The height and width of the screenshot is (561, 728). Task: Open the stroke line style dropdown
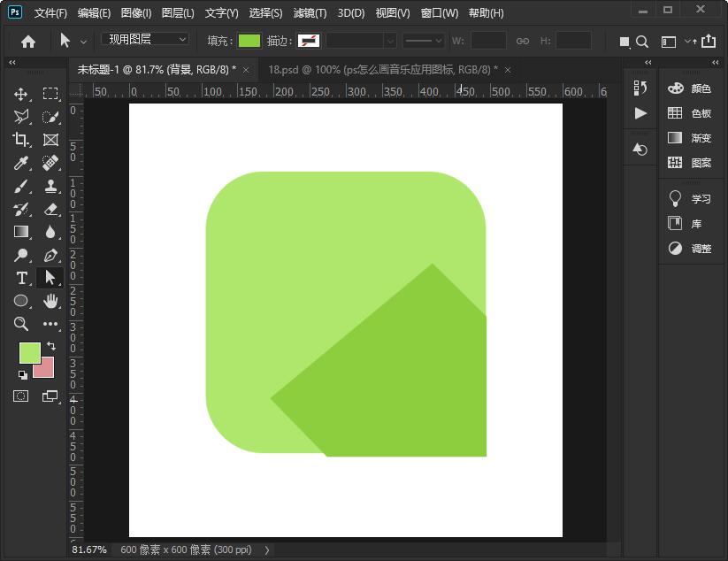pyautogui.click(x=424, y=41)
